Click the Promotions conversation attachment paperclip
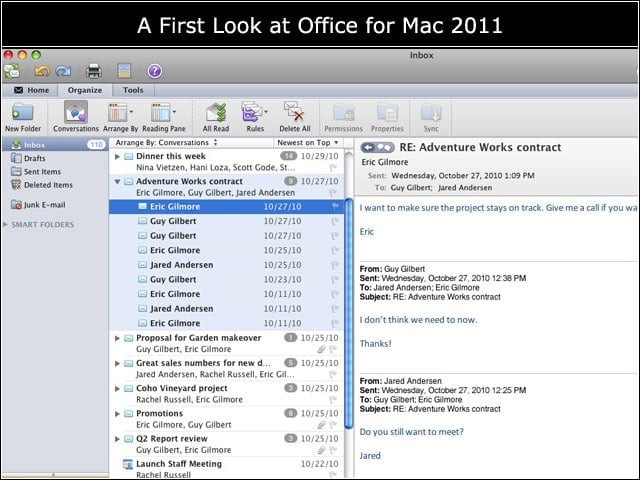 click(321, 425)
